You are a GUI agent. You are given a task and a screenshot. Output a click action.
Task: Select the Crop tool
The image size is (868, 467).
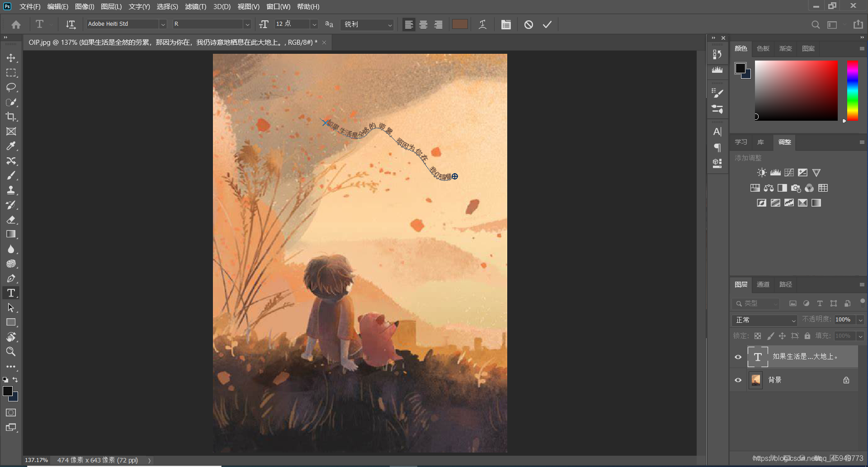coord(11,117)
